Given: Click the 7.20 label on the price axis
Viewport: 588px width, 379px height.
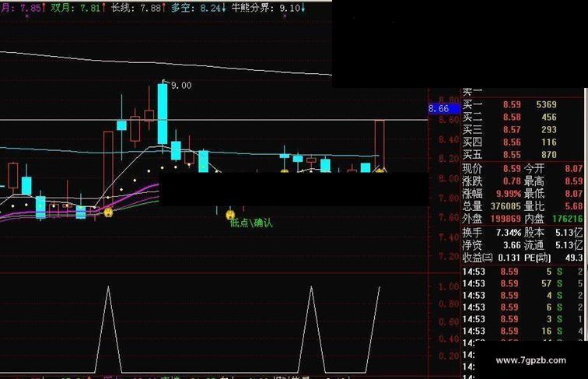Looking at the screenshot, I should click(x=449, y=257).
